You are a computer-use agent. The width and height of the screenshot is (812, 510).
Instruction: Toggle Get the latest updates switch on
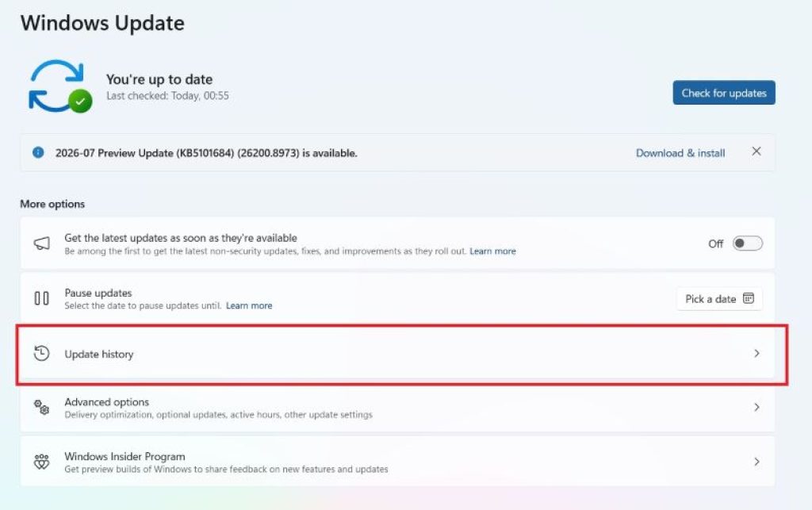pyautogui.click(x=747, y=243)
